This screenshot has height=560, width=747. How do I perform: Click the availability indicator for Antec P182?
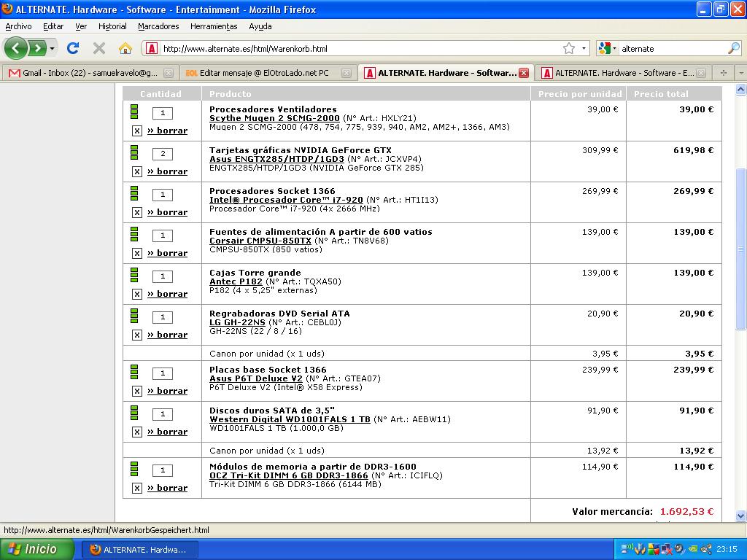click(x=134, y=275)
